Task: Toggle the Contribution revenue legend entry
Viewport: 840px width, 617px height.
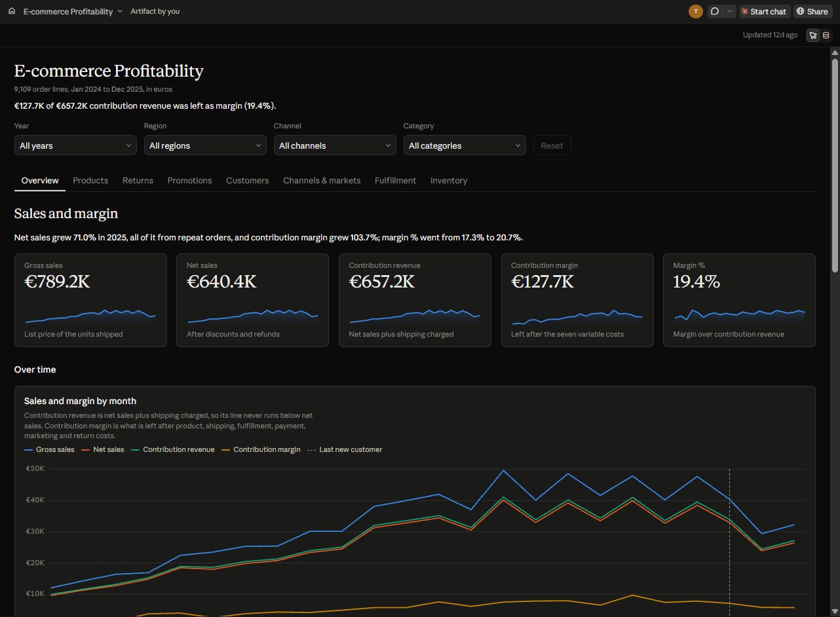Action: coord(173,449)
